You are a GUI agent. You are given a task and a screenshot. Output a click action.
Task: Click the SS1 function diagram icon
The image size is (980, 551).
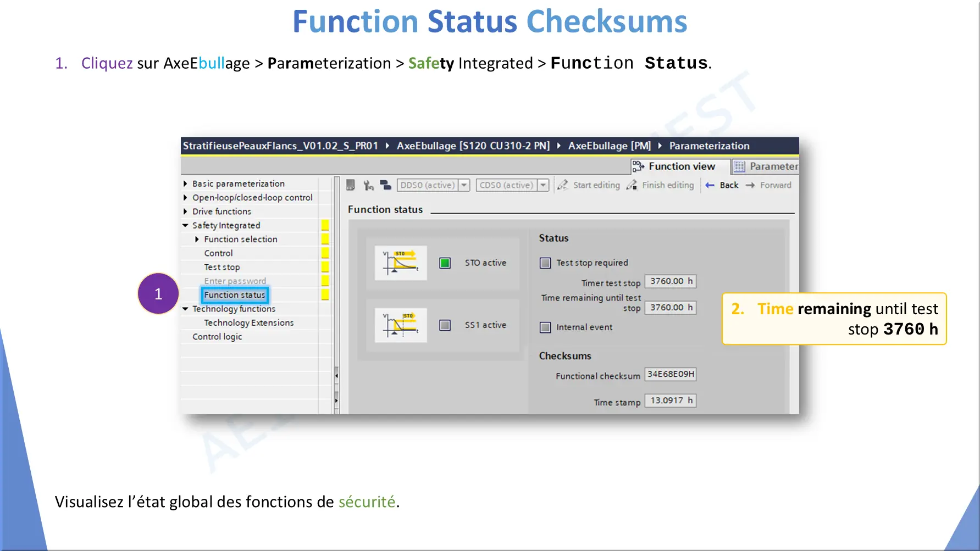(x=401, y=325)
